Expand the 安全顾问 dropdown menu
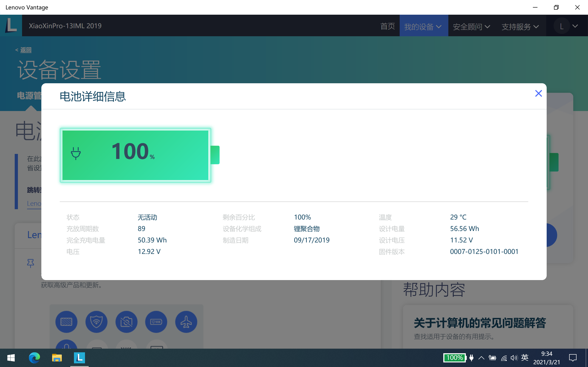Image resolution: width=588 pixels, height=367 pixels. (x=471, y=26)
